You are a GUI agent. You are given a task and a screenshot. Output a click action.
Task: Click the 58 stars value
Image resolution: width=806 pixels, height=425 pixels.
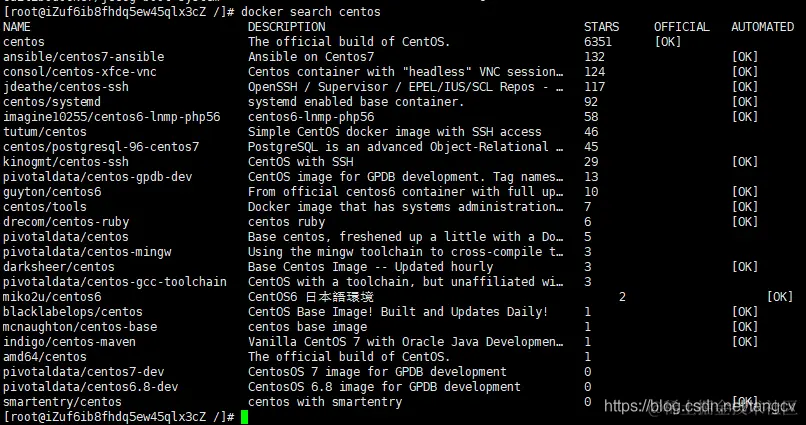pyautogui.click(x=591, y=117)
